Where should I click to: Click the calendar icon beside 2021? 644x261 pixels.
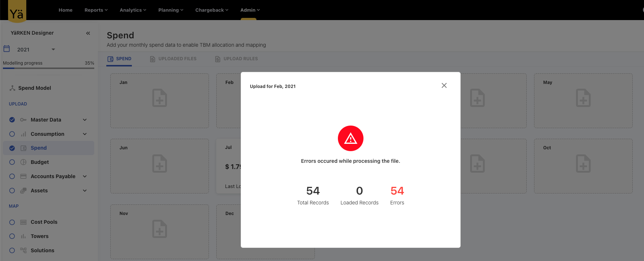point(7,49)
